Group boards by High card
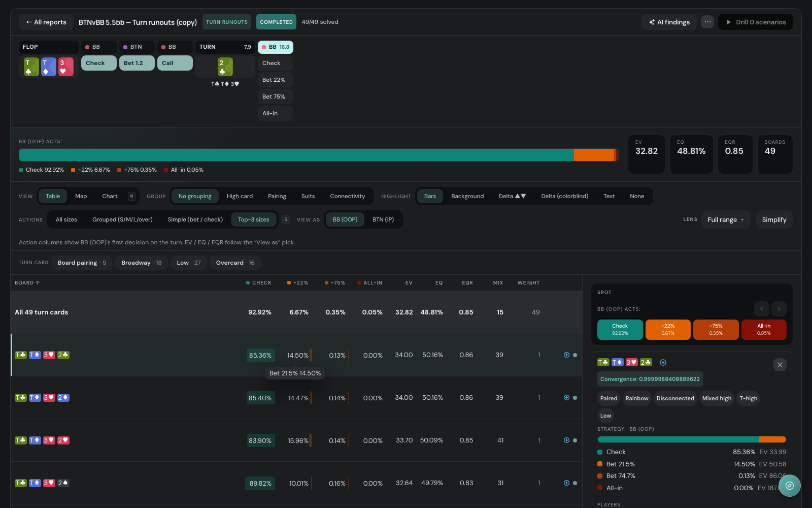Viewport: 812px width, 508px height. [x=240, y=196]
